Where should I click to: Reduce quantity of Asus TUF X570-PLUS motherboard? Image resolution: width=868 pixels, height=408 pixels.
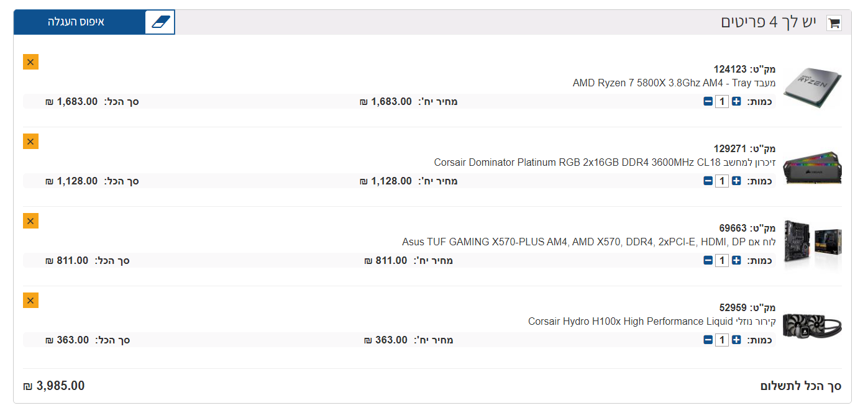click(708, 261)
